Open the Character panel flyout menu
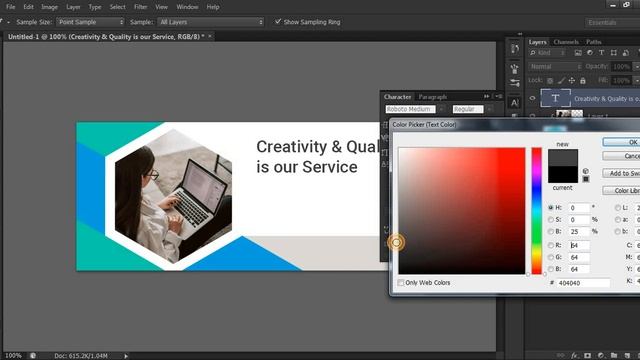This screenshot has height=360, width=640. (x=499, y=96)
